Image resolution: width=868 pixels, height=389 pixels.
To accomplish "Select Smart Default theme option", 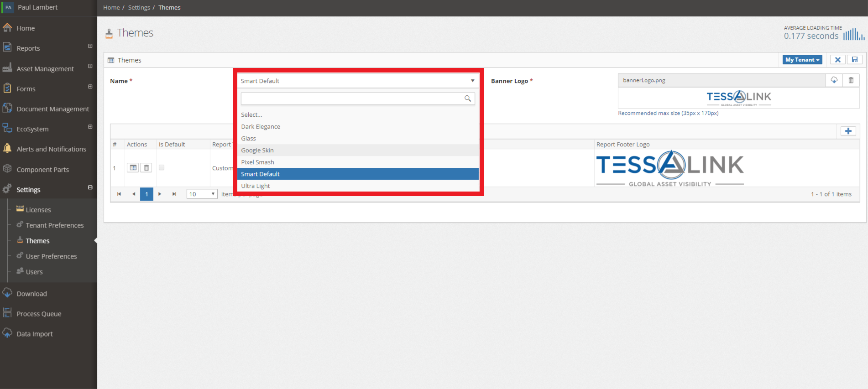I will tap(358, 174).
